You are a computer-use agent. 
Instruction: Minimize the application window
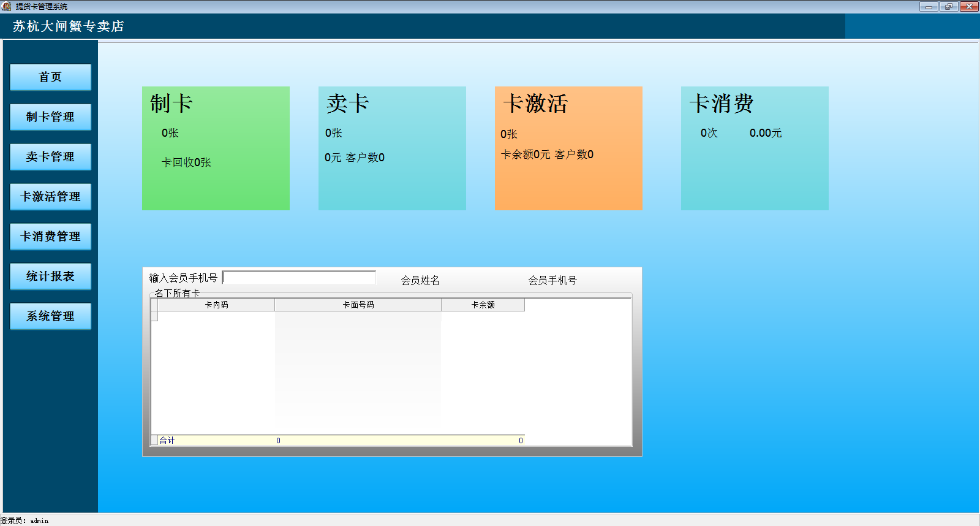click(x=929, y=7)
